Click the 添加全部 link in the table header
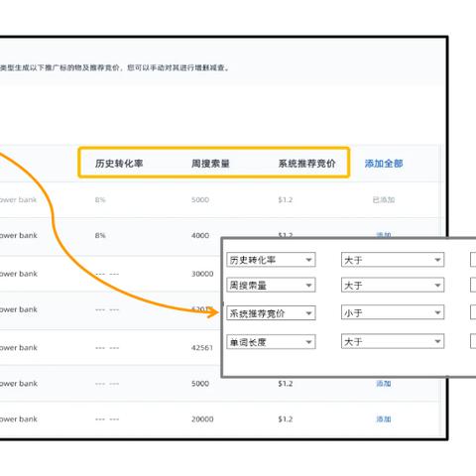This screenshot has width=476, height=476. point(384,164)
